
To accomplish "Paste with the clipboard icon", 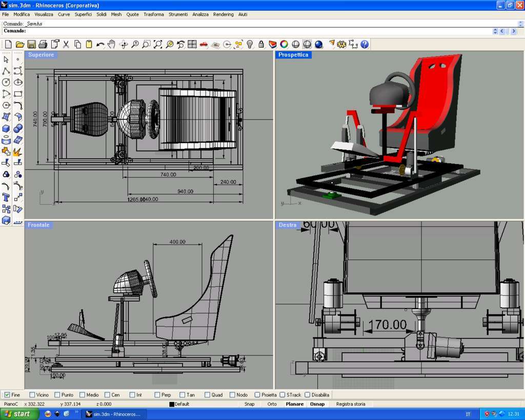I will click(x=89, y=44).
